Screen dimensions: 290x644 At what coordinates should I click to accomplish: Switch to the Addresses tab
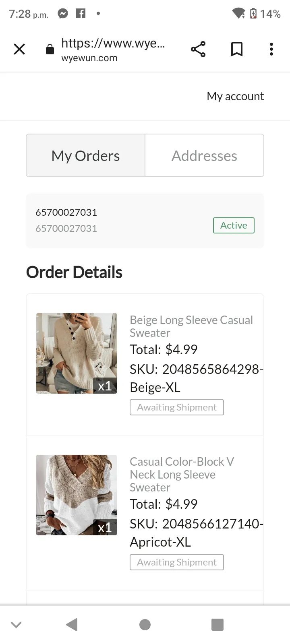[x=204, y=155]
